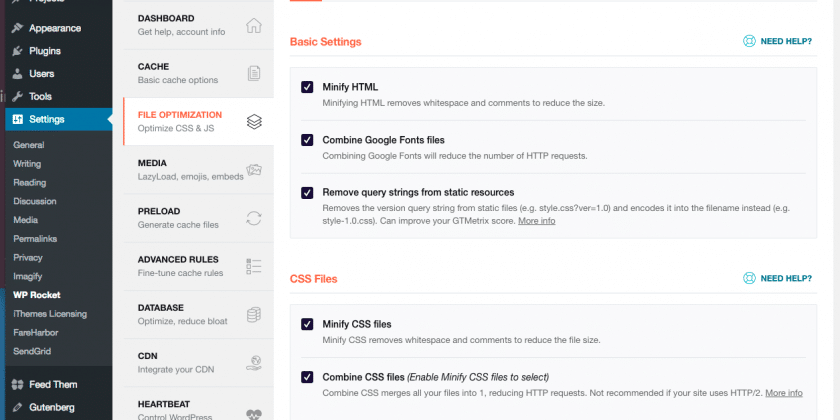Open Reading settings submenu
The width and height of the screenshot is (840, 420).
[29, 182]
